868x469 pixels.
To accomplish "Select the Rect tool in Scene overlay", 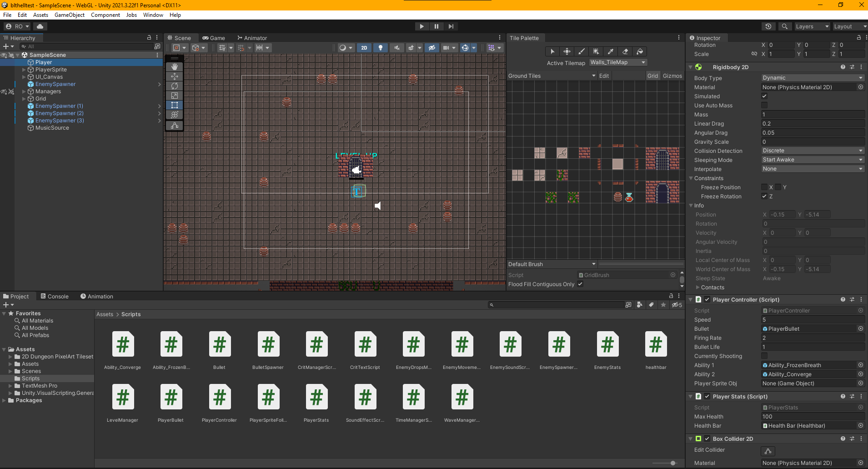I will (x=175, y=105).
